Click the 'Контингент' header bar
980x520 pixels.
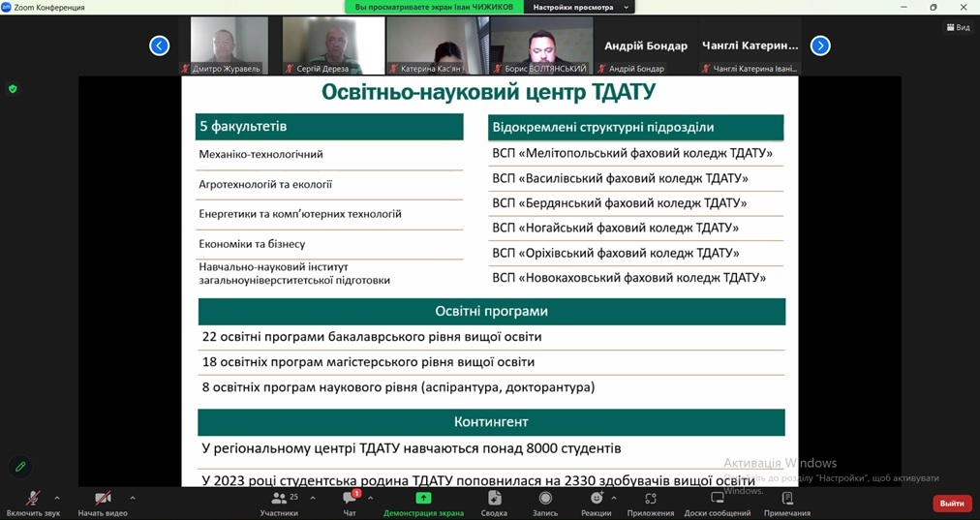[x=491, y=422]
